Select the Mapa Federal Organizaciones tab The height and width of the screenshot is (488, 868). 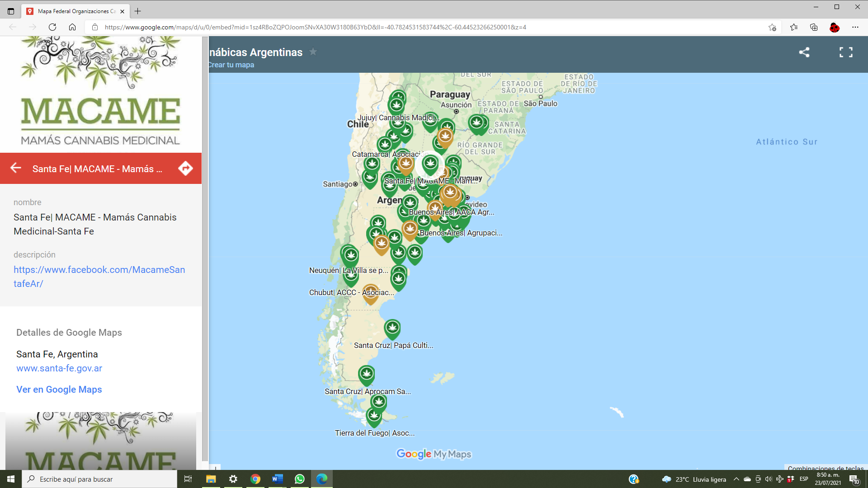[x=75, y=11]
